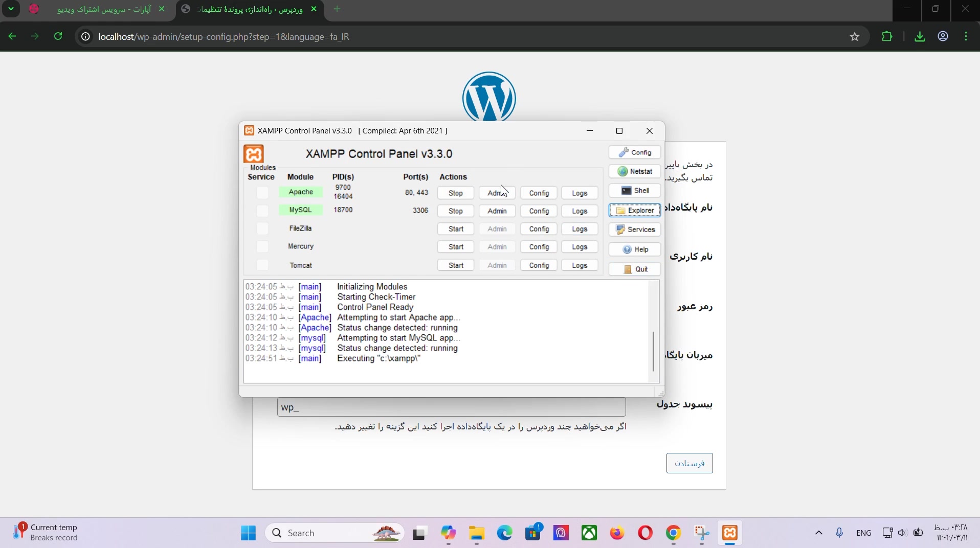Quit the XAMPP Control Panel
The width and height of the screenshot is (980, 548).
(x=635, y=269)
